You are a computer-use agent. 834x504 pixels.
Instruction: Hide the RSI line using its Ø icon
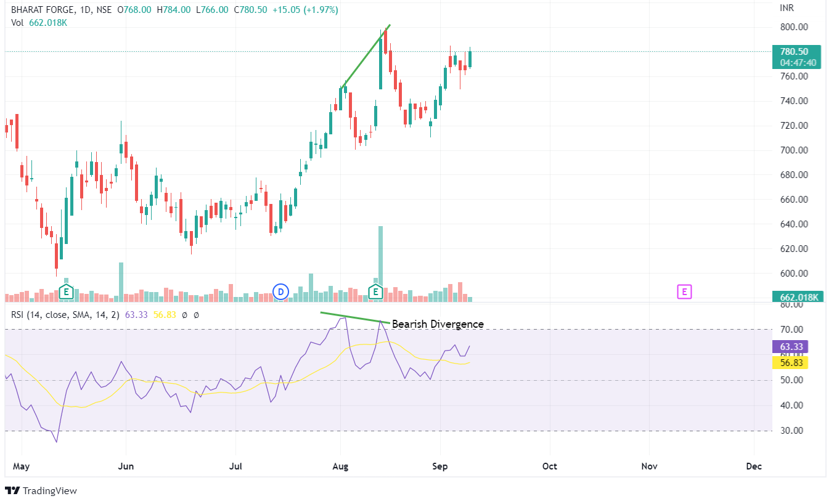click(184, 315)
